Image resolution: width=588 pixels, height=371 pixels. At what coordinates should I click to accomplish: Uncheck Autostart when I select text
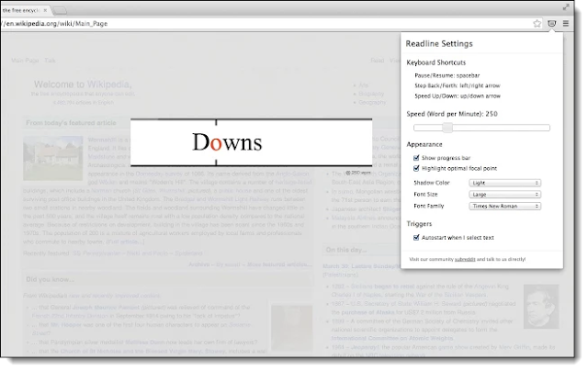point(416,237)
